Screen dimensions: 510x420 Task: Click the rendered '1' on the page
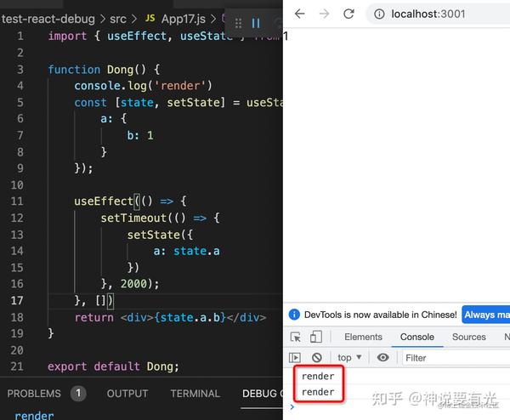(286, 36)
